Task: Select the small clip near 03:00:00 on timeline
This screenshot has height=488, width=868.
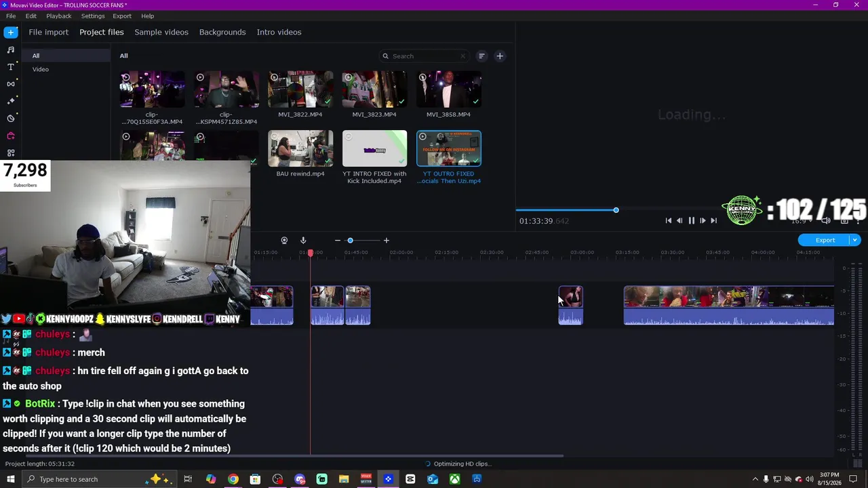Action: click(x=570, y=306)
